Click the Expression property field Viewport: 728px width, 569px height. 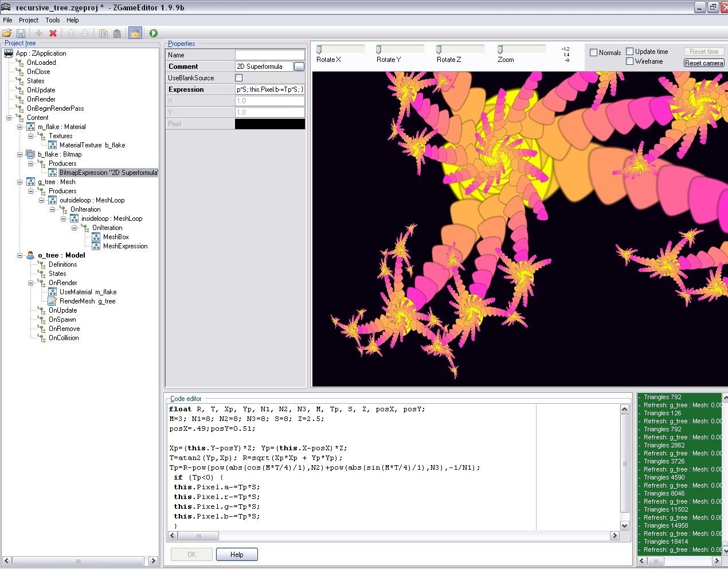click(x=270, y=89)
